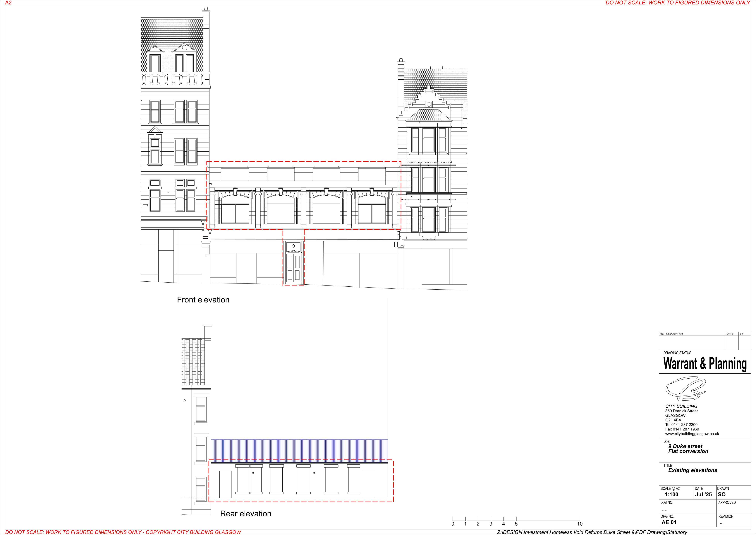Viewport: 756px width, 535px height.
Task: Click the '1:100' scale value
Action: (x=671, y=495)
